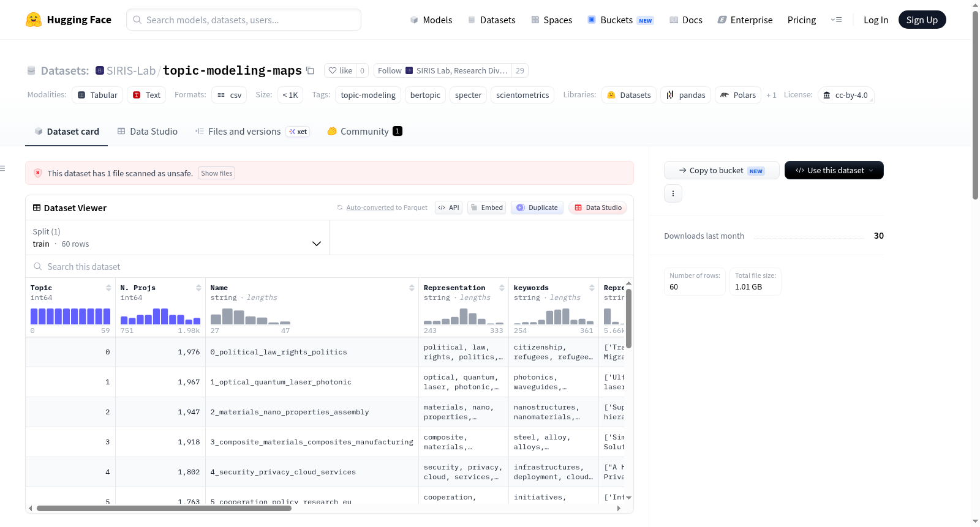Open the Use this dataset dropdown
The width and height of the screenshot is (980, 527).
834,170
